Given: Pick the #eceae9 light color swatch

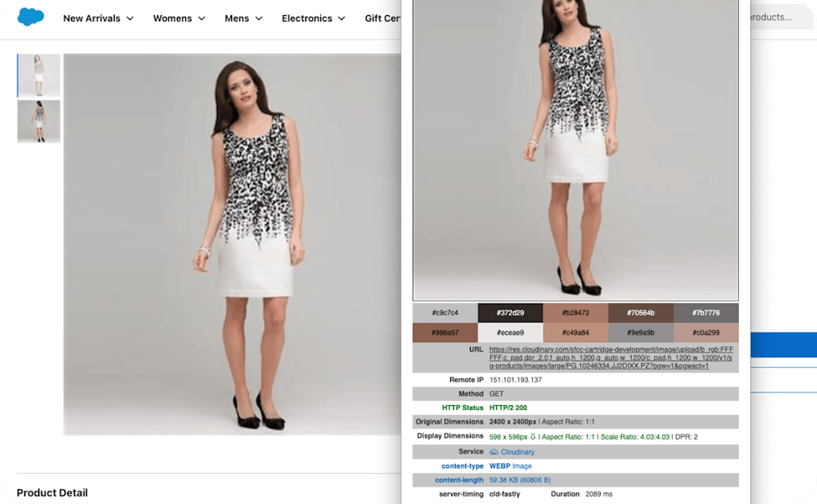Looking at the screenshot, I should pyautogui.click(x=510, y=333).
